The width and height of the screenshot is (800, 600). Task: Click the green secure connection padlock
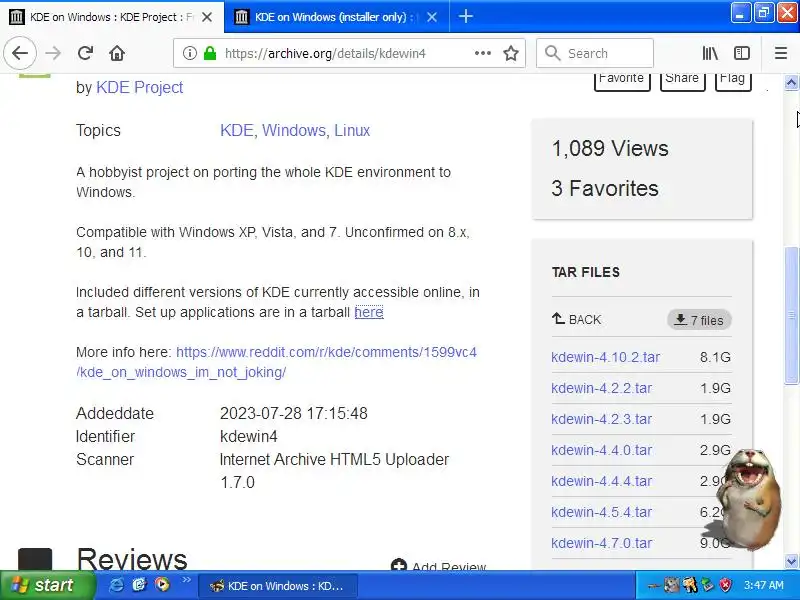pyautogui.click(x=210, y=53)
